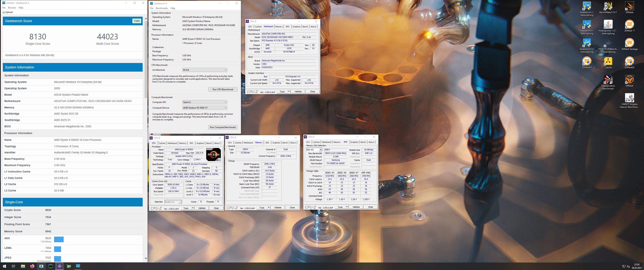Click the muted volume icon in system tray
Viewport: 644px width, 270px height.
(628, 266)
